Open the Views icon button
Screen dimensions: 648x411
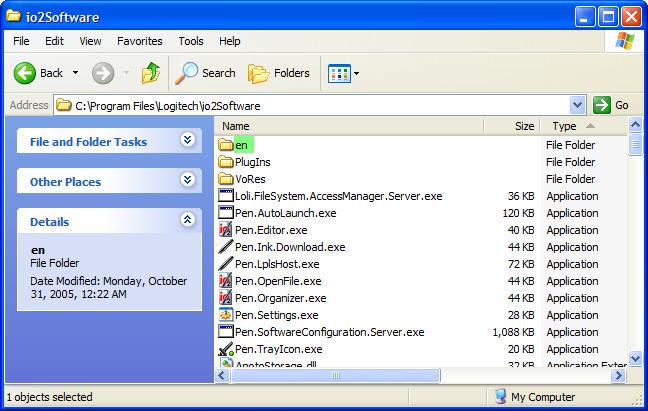click(x=339, y=74)
